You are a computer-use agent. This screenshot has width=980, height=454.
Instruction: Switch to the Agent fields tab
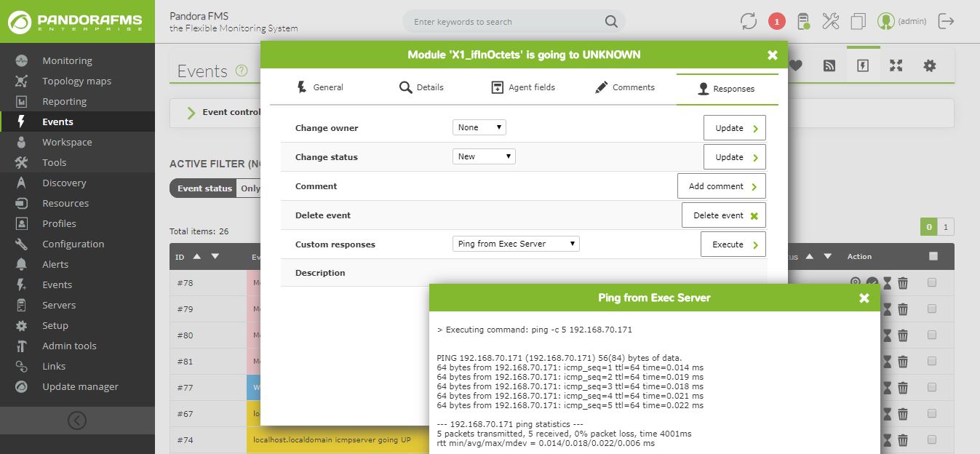523,87
